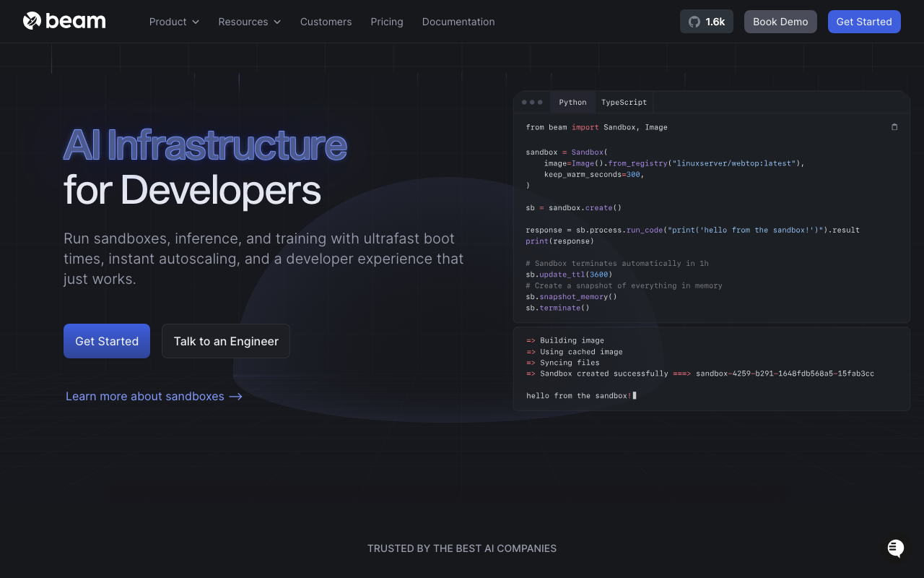
Task: Click the arrow beside Learn more about sandboxes
Action: [x=235, y=396]
